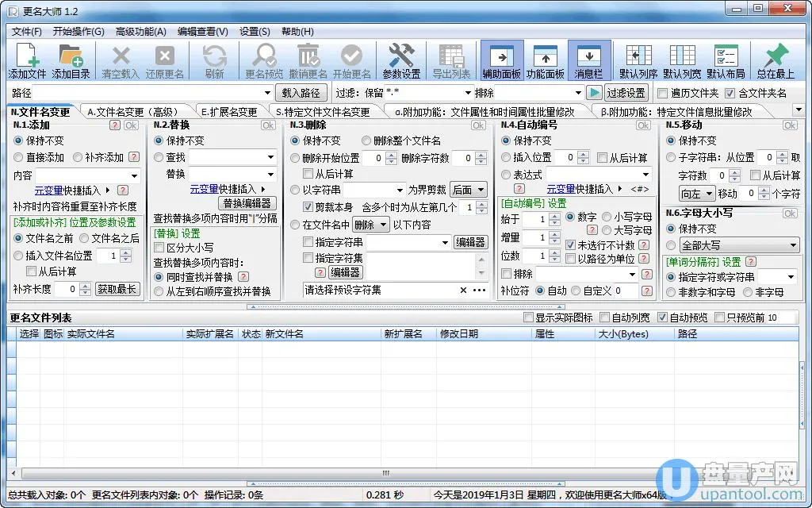Select 直接添加 radio button
Screen dimensions: 812x508
coord(19,157)
